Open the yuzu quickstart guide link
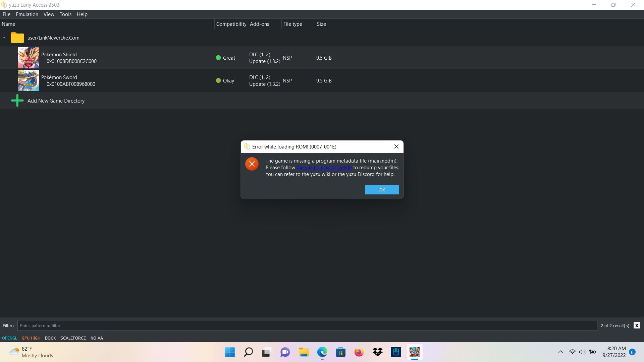The height and width of the screenshot is (362, 644). [324, 168]
